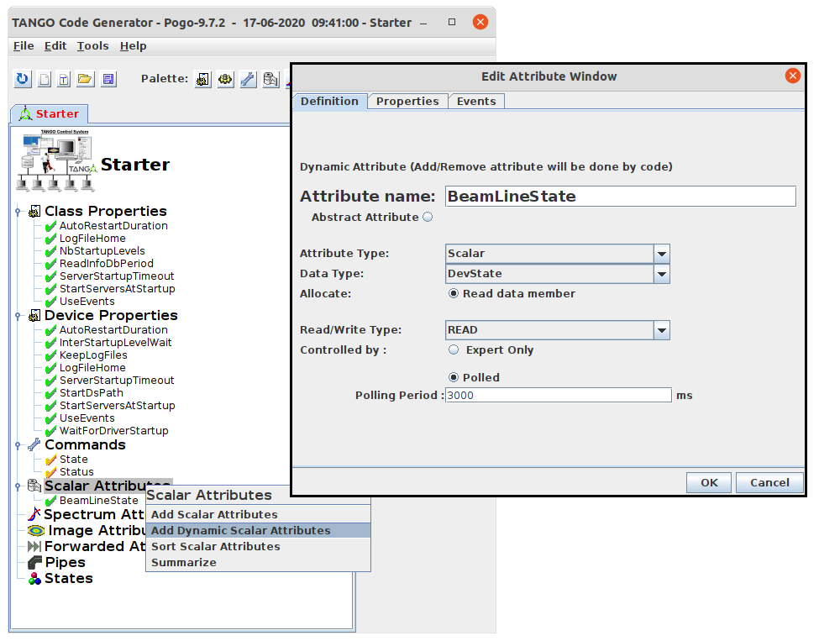Choose Summarize in the context menu
Screen dimensions: 840x641
coord(258,563)
